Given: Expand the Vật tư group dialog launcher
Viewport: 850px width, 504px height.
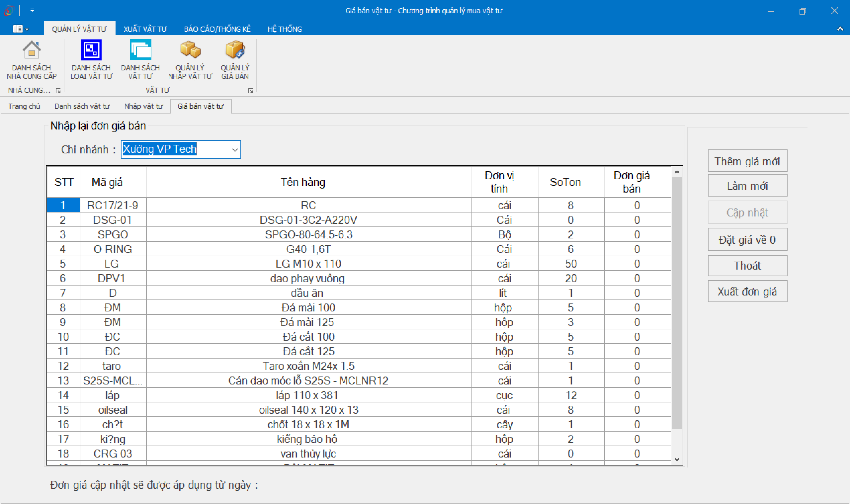Looking at the screenshot, I should [251, 91].
